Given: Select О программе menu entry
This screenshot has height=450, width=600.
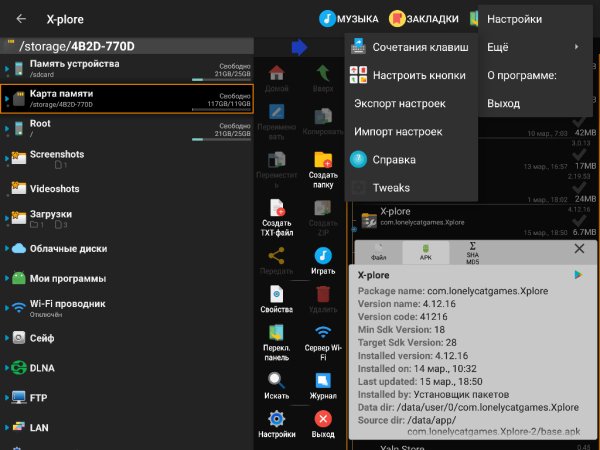Looking at the screenshot, I should [x=535, y=75].
